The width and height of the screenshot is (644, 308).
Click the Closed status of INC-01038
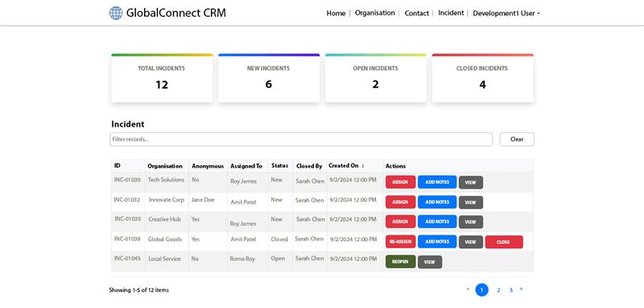click(x=279, y=239)
